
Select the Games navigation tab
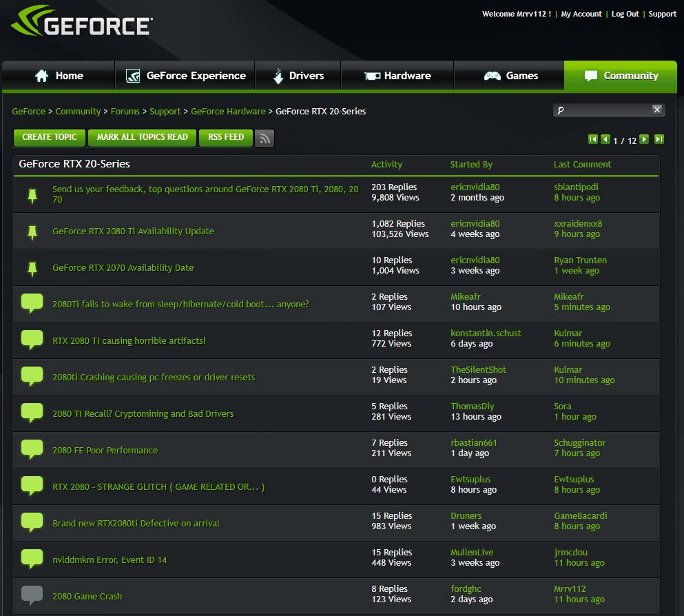pos(510,76)
